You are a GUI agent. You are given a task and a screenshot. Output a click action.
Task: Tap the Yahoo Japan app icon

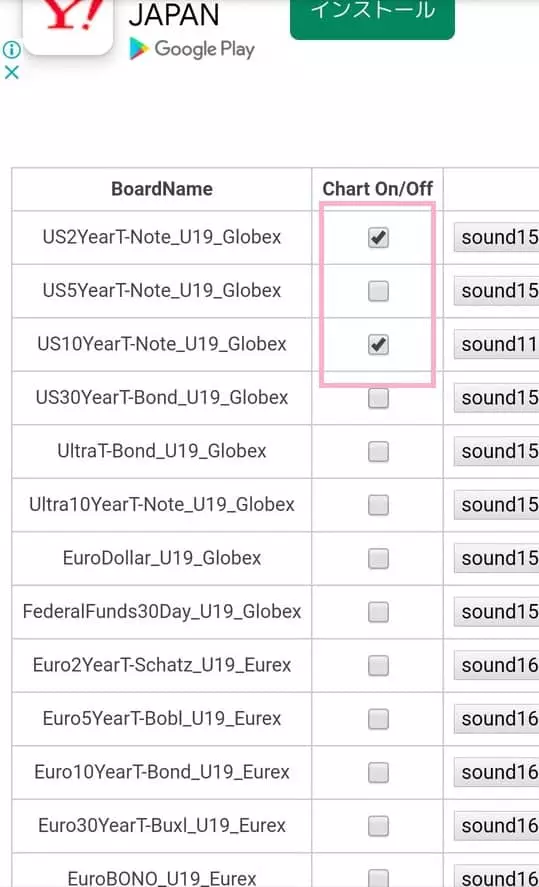[68, 23]
